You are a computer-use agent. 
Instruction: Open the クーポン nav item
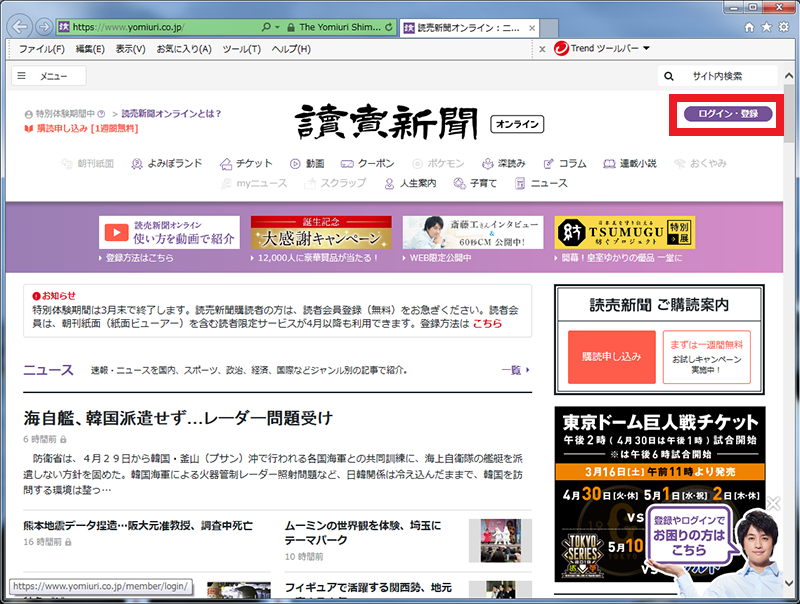click(x=368, y=163)
